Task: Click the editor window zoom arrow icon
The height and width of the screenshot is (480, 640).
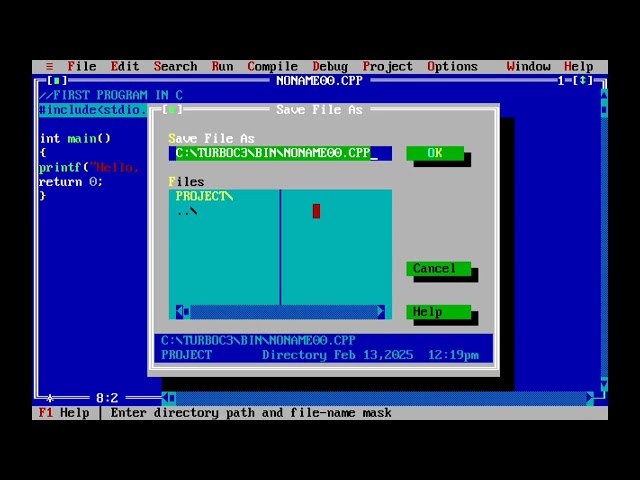Action: pyautogui.click(x=582, y=80)
